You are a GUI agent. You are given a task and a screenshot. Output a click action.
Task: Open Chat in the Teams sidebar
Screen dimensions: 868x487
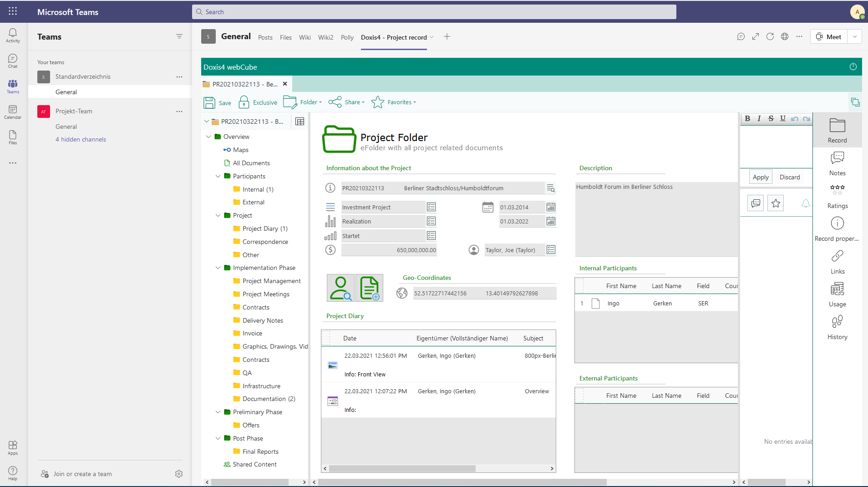click(x=13, y=61)
